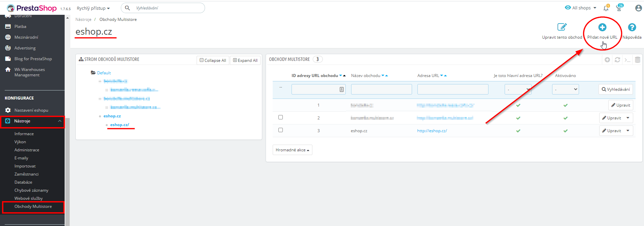This screenshot has width=644, height=226.
Task: Sort Název obchodu column descending
Action: pyautogui.click(x=383, y=76)
